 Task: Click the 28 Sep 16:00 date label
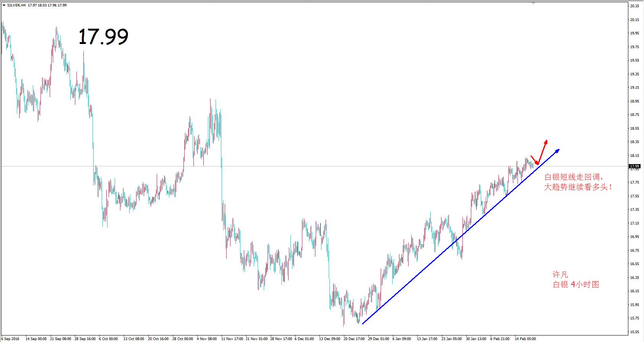pos(85,339)
